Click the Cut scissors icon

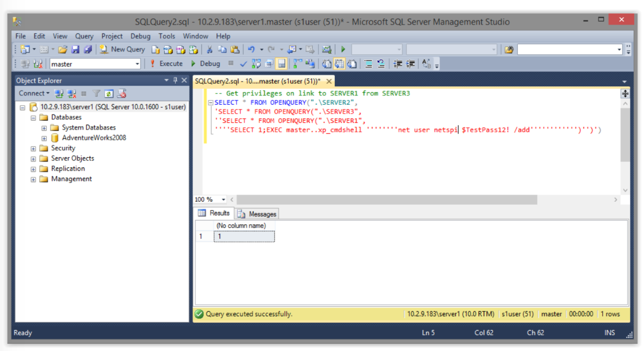point(209,49)
